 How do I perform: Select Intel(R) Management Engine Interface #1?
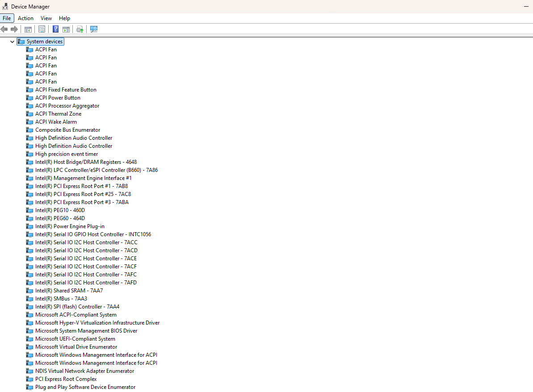(83, 178)
